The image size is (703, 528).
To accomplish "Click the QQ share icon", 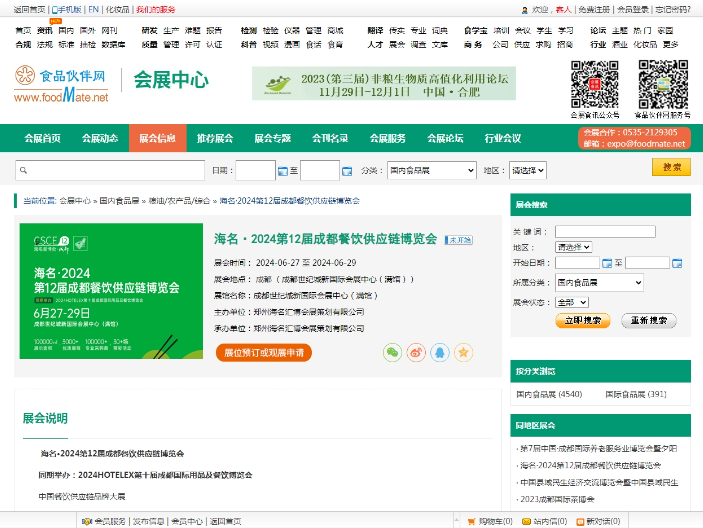I will click(440, 352).
